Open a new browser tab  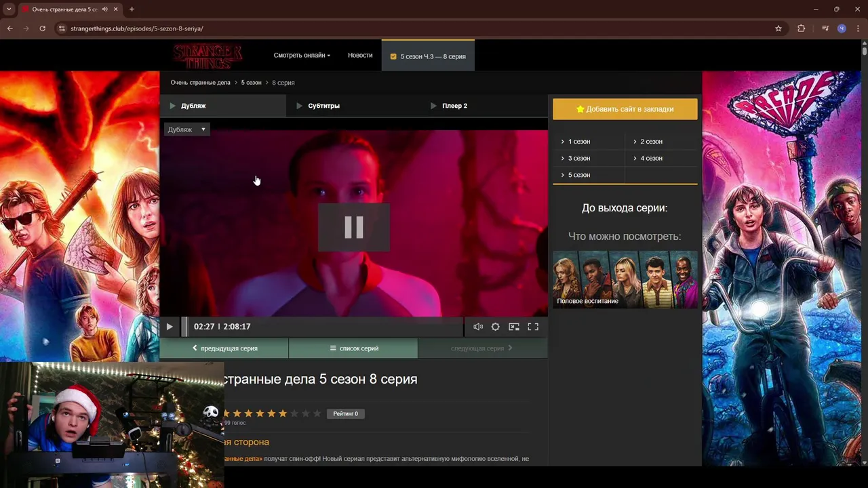tap(132, 9)
